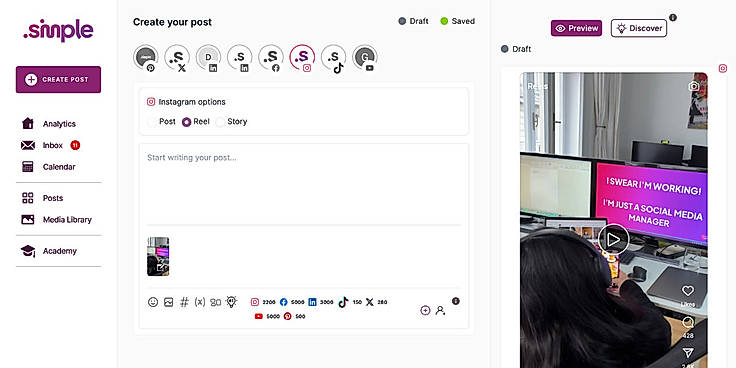Choose the Story radio option
Image resolution: width=736 pixels, height=368 pixels.
click(x=231, y=122)
